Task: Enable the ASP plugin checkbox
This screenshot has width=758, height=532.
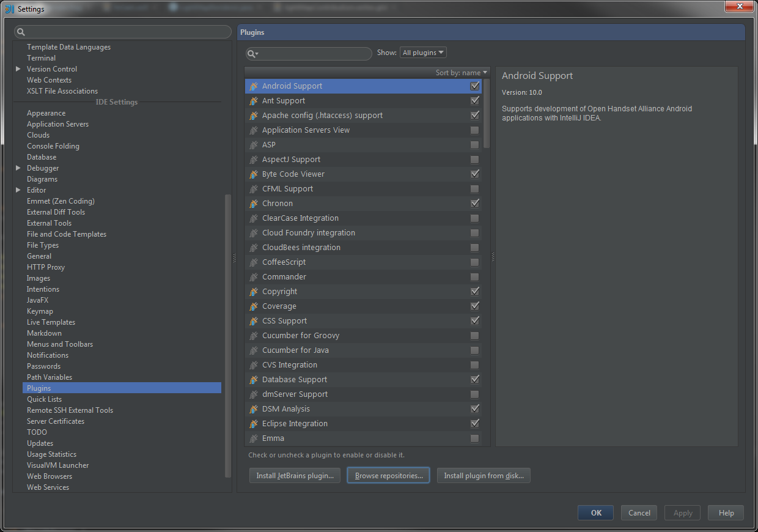Action: (474, 145)
